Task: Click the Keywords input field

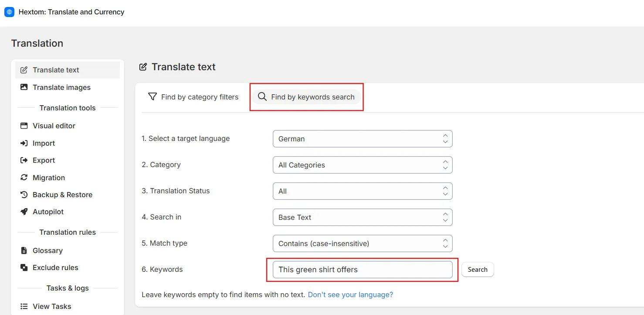Action: click(363, 270)
